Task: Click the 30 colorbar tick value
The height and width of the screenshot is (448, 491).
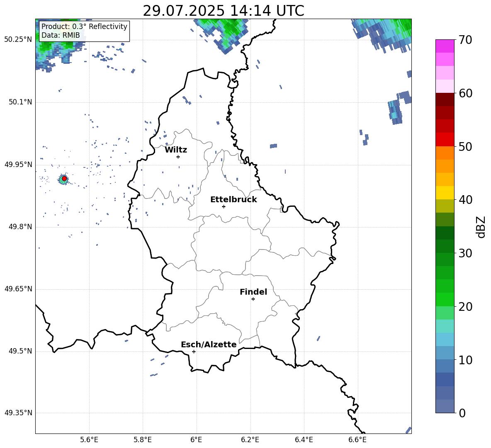Action: click(x=465, y=253)
